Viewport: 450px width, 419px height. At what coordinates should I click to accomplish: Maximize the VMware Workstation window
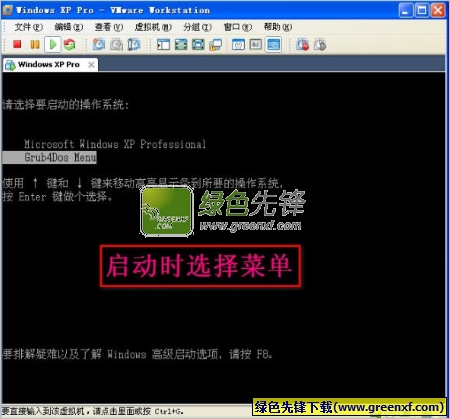tap(422, 10)
